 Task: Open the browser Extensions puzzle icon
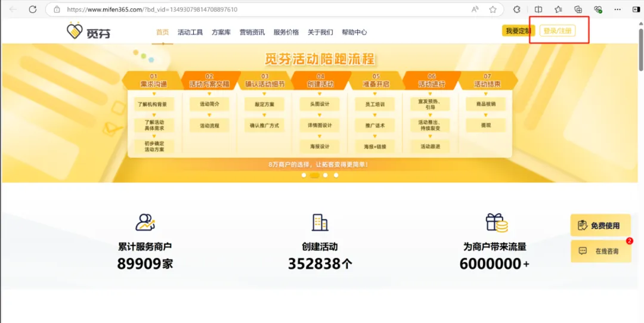click(x=517, y=10)
